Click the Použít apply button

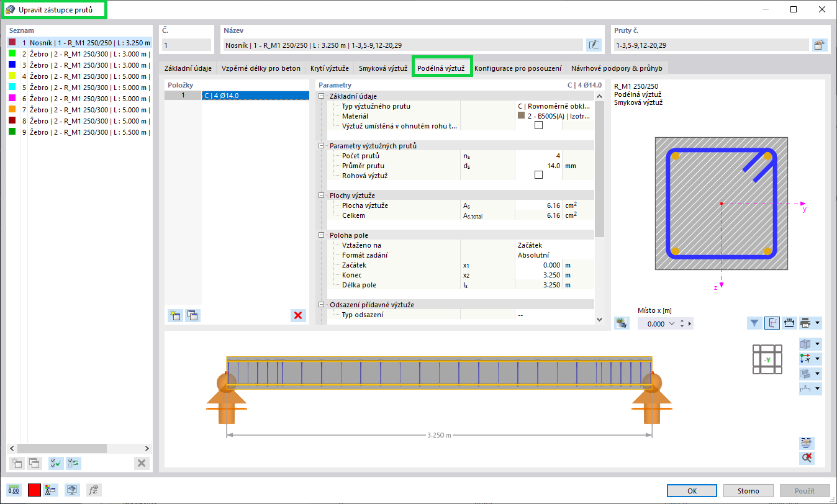point(805,490)
